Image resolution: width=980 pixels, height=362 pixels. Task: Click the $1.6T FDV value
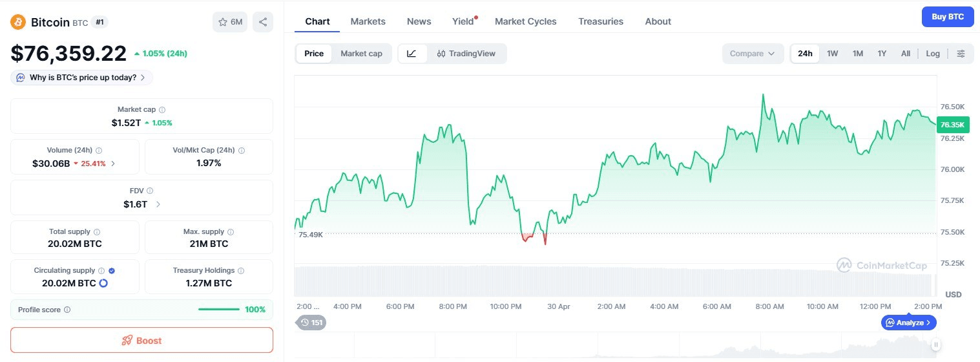click(x=135, y=204)
